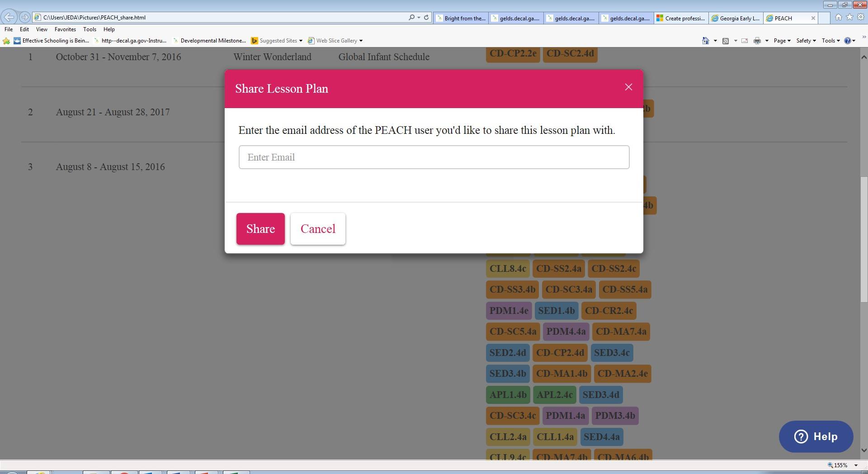
Task: Switch to the Bright from the... tab
Action: 461,18
